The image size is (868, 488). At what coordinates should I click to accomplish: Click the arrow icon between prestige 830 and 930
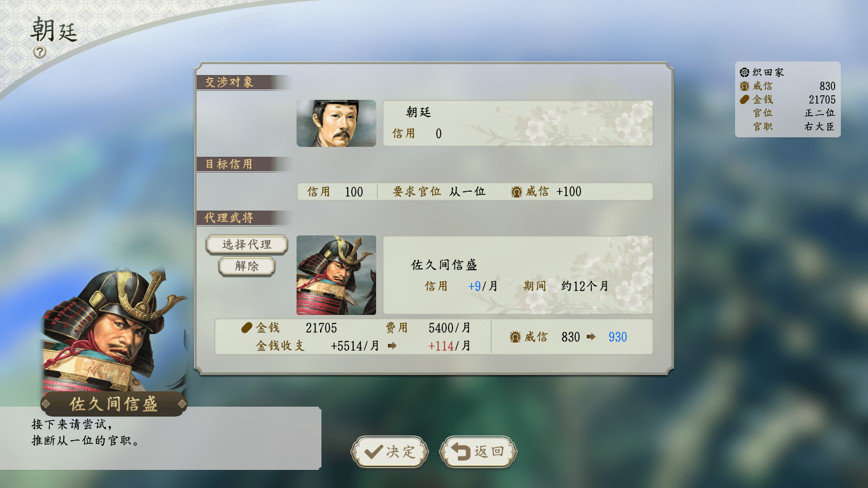(x=591, y=337)
